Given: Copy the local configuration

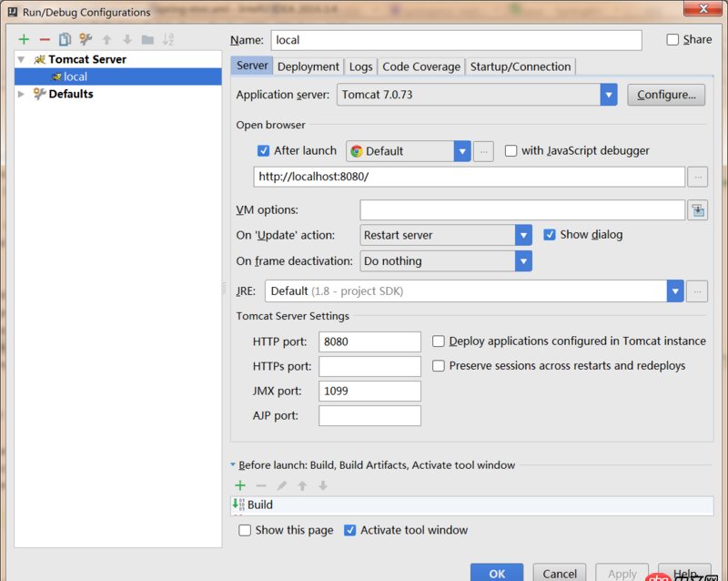Looking at the screenshot, I should click(63, 39).
